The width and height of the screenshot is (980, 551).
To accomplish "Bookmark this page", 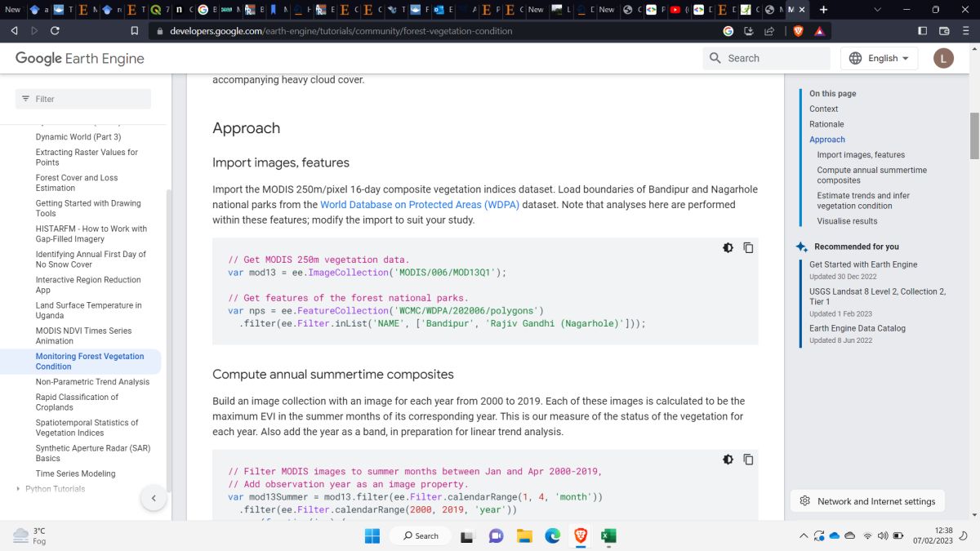I will (x=135, y=31).
